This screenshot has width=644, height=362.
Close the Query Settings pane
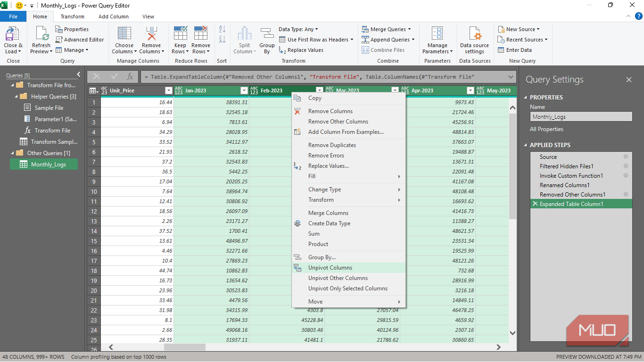point(628,80)
